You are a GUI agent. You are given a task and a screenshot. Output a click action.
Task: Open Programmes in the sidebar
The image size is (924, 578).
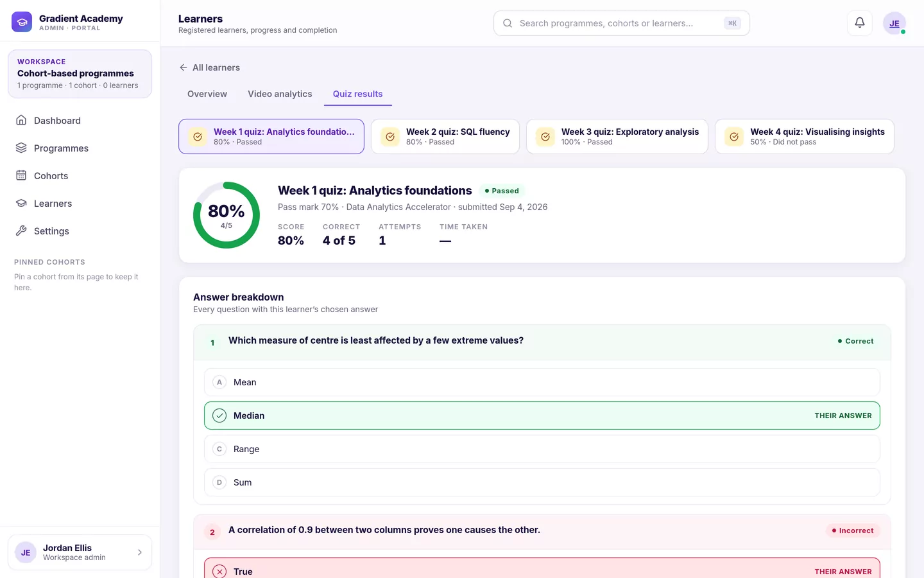80,148
